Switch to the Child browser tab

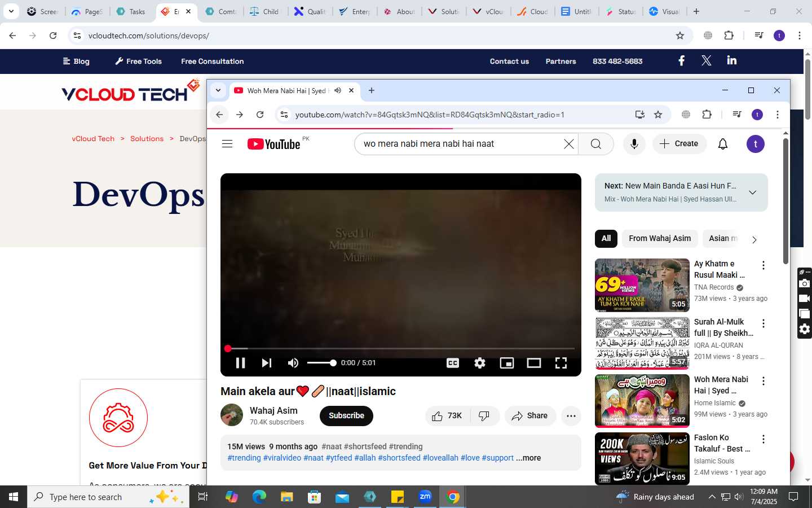pyautogui.click(x=265, y=11)
